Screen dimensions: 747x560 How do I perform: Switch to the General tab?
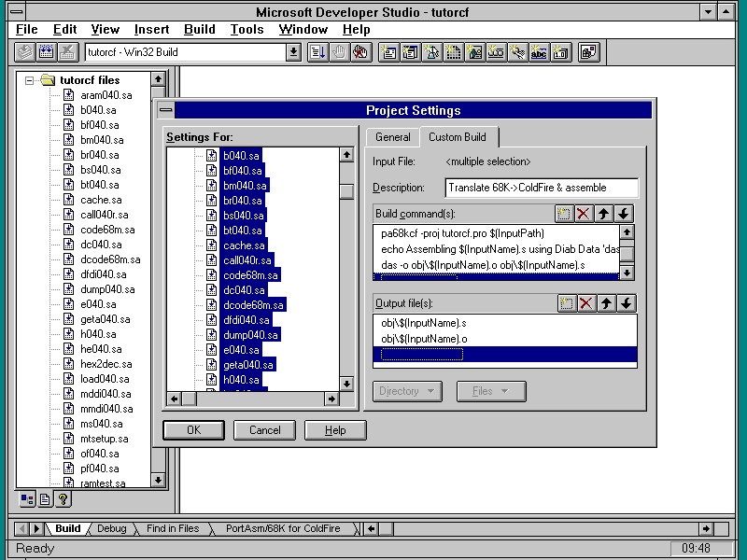tap(392, 137)
